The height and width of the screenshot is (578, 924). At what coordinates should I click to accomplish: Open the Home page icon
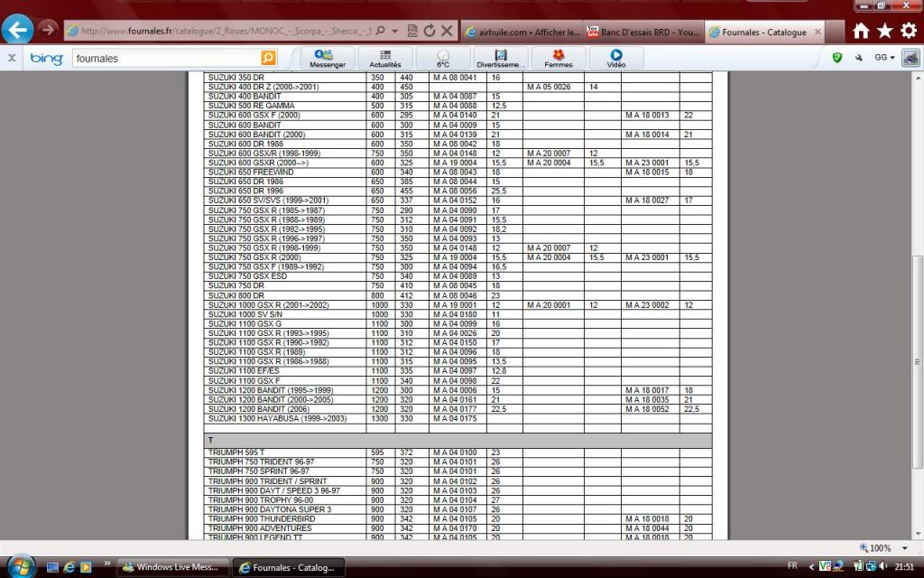[861, 31]
